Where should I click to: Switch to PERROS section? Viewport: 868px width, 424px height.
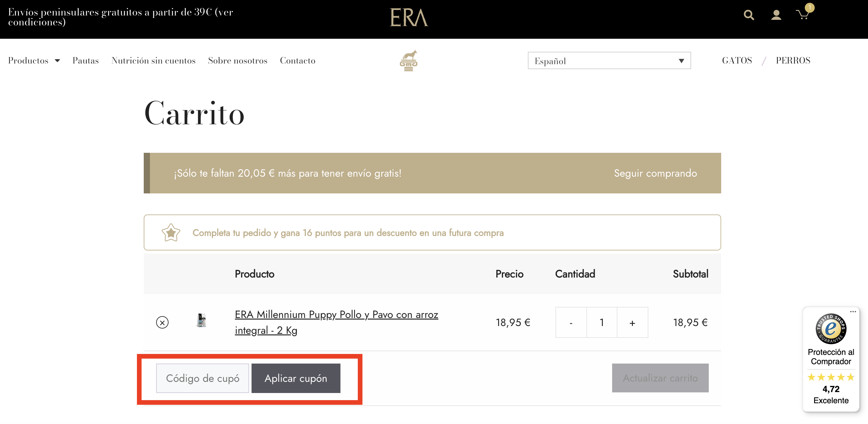click(x=793, y=61)
